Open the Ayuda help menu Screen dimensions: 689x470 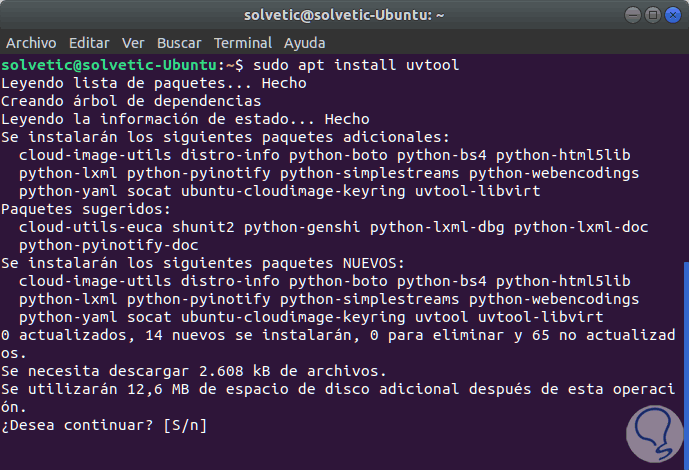pos(304,44)
